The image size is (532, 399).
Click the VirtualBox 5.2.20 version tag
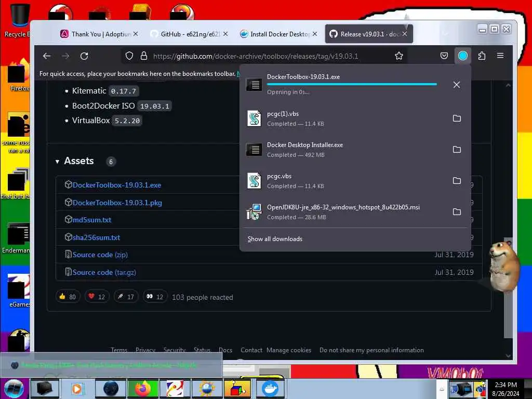coord(127,121)
